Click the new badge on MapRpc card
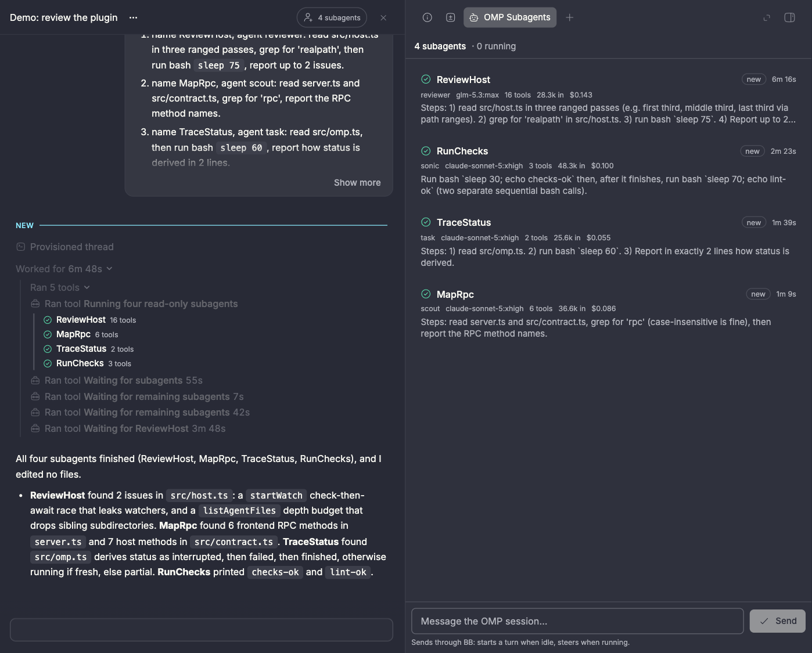This screenshot has width=812, height=653. pyautogui.click(x=759, y=294)
